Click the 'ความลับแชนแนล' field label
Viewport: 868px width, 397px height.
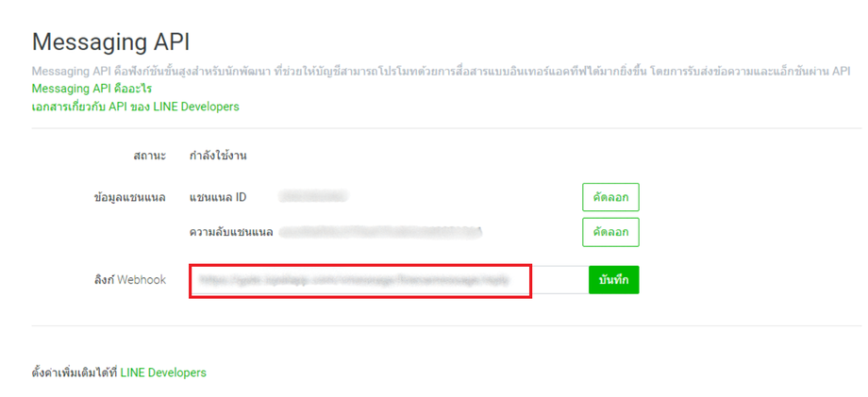(x=231, y=231)
